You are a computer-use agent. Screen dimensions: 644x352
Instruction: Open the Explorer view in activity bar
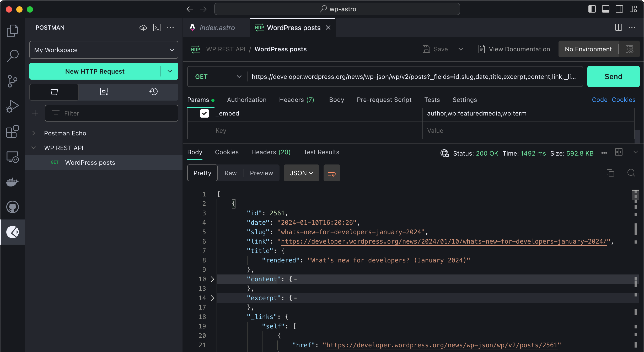(12, 31)
